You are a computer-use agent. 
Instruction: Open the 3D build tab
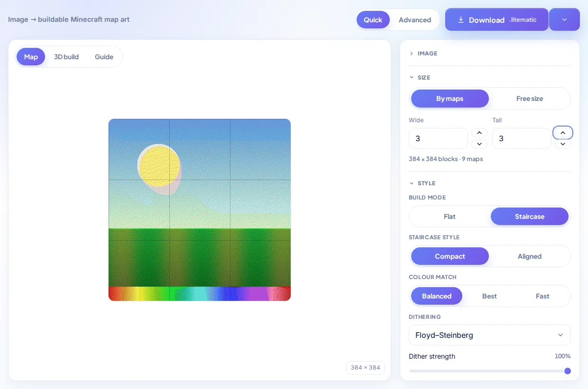(x=66, y=57)
